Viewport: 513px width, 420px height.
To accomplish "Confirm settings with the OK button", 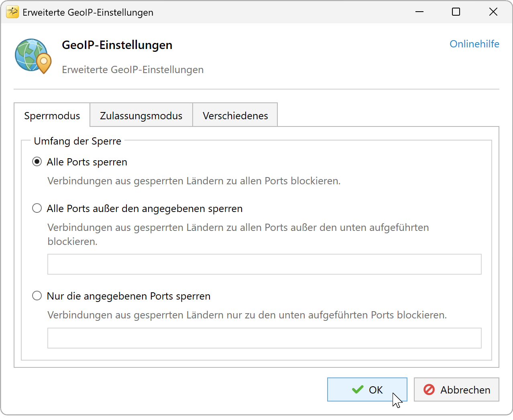I will coord(367,389).
